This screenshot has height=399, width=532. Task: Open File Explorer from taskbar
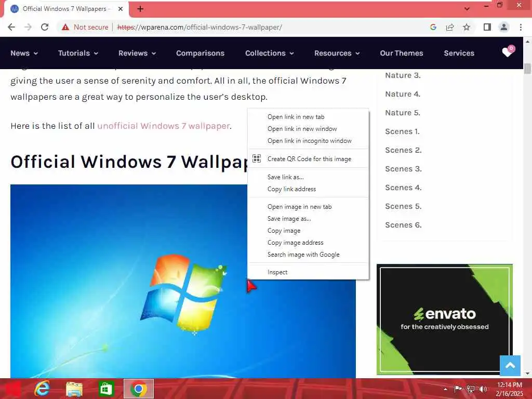click(74, 389)
